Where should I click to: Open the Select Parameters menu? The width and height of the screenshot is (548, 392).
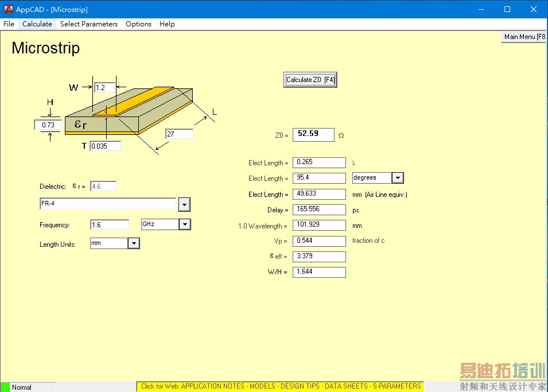click(x=89, y=24)
